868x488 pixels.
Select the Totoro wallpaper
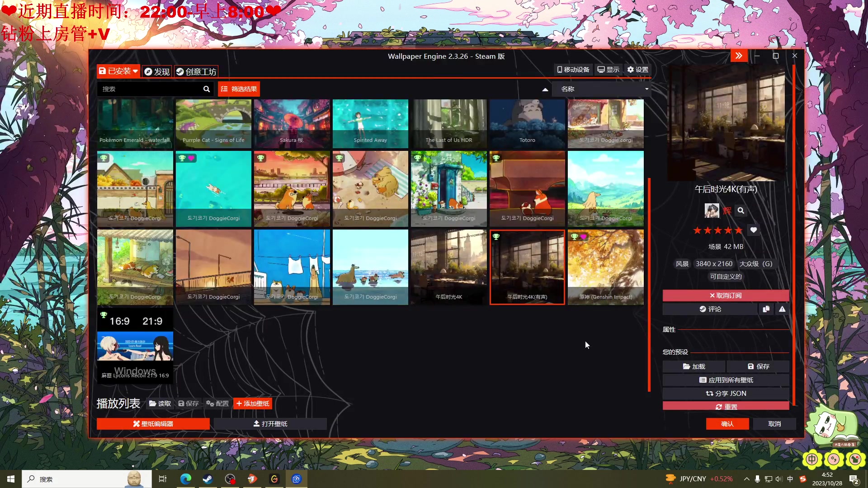tap(527, 124)
